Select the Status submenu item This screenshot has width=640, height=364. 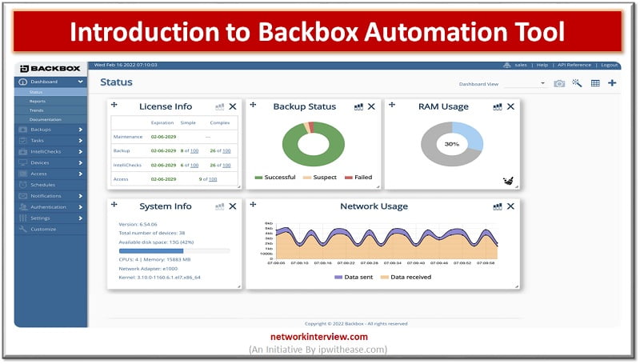pos(36,92)
